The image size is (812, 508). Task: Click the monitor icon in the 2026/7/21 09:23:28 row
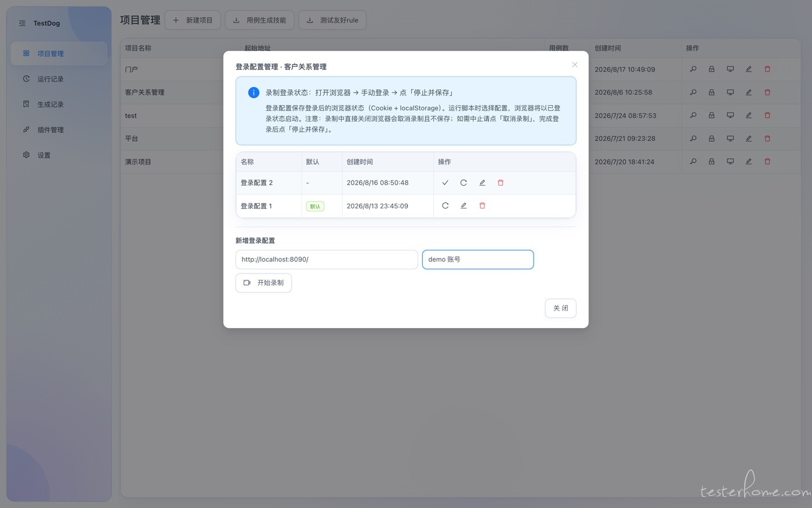coord(730,139)
